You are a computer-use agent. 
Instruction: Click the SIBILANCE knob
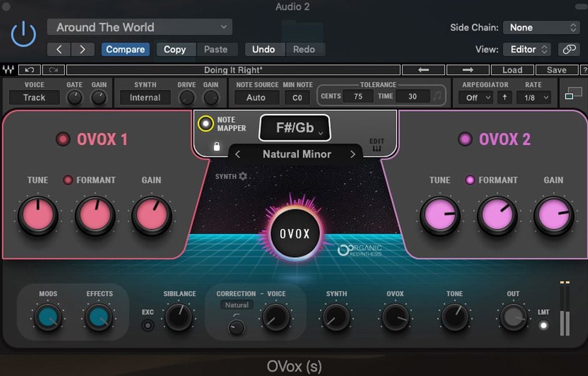(x=179, y=317)
